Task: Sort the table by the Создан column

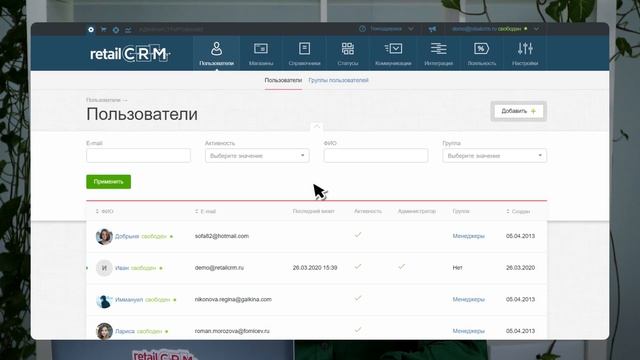Action: (x=518, y=211)
